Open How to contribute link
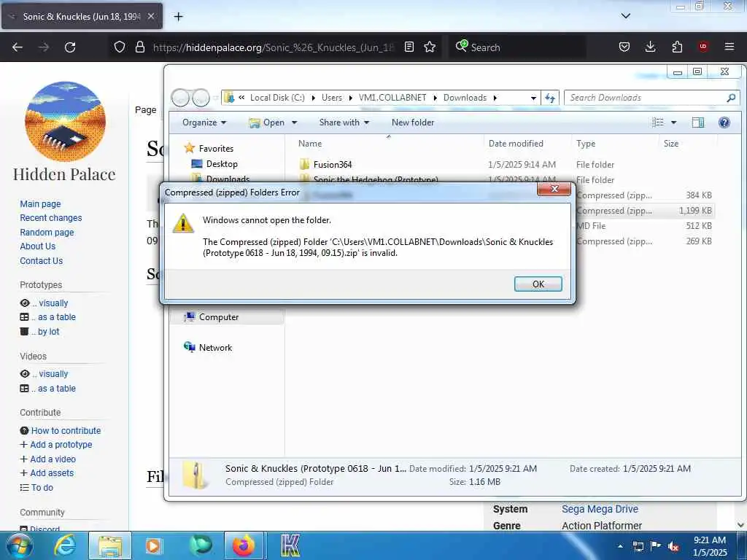This screenshot has height=560, width=747. point(66,430)
